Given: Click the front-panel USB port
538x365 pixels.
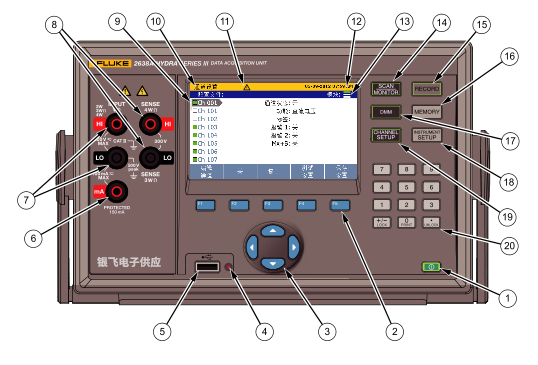Looking at the screenshot, I should point(207,267).
